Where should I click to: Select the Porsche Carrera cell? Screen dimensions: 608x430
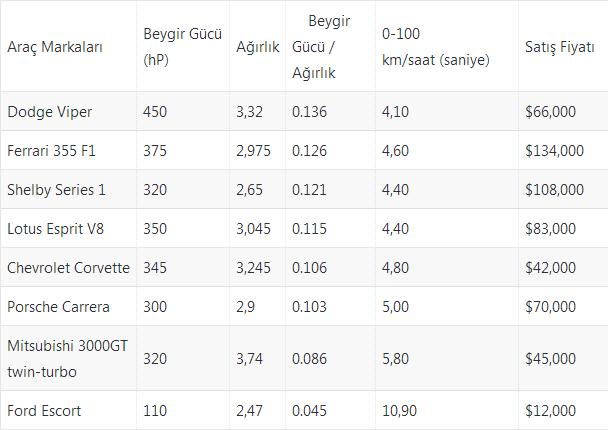coord(58,307)
